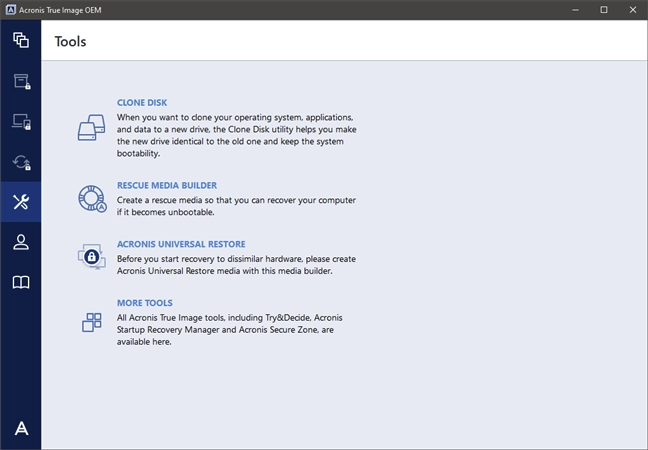Viewport: 648px width, 450px height.
Task: Click the Acronis logo at sidebar bottom
Action: click(21, 429)
